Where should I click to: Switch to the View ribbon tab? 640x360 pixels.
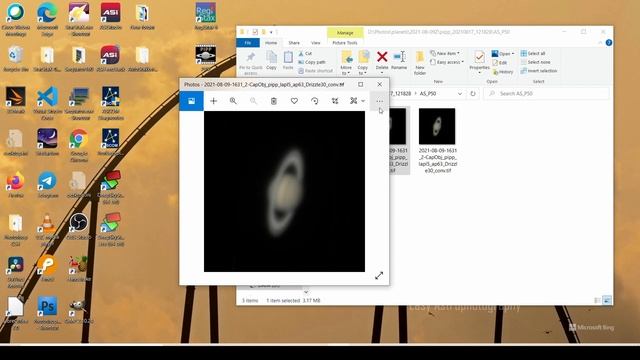click(x=316, y=42)
